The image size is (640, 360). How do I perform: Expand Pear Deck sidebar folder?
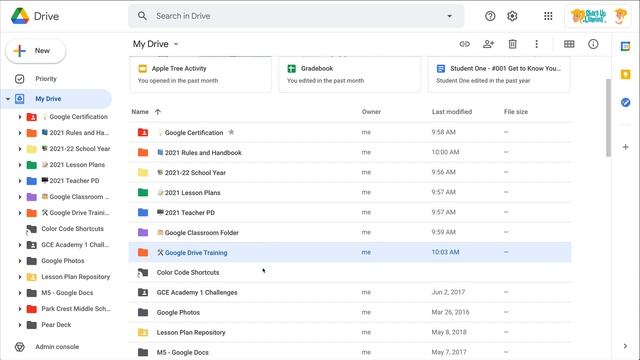[20, 325]
